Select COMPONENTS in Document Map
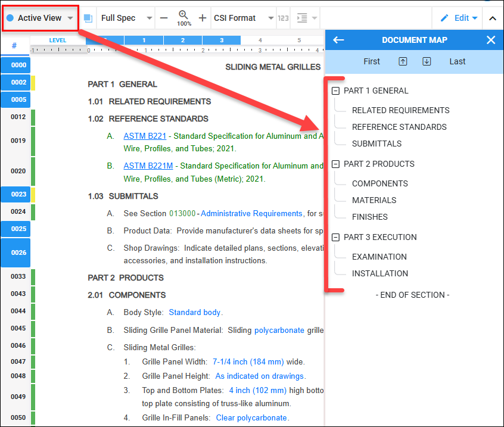Image resolution: width=504 pixels, height=427 pixels. click(380, 183)
